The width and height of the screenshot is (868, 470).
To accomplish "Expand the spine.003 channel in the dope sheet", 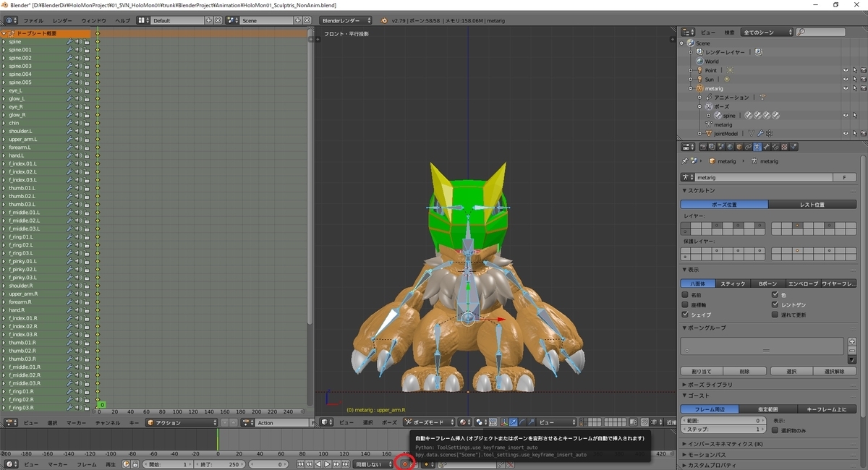I will (x=4, y=66).
